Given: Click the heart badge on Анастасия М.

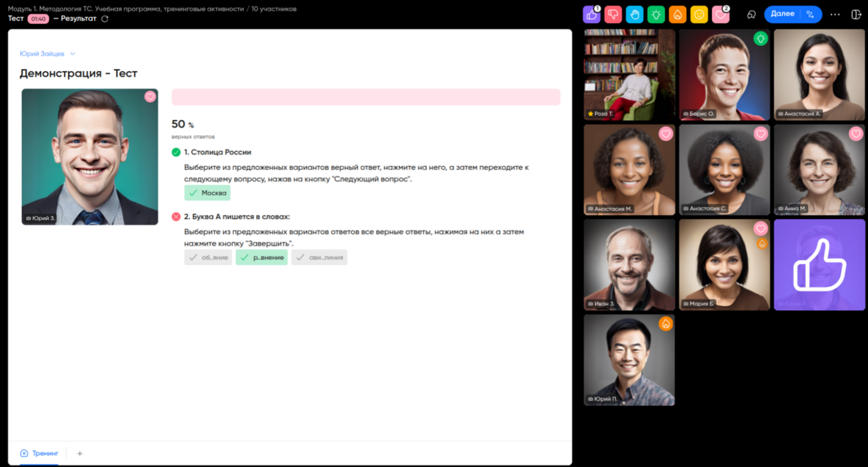Looking at the screenshot, I should coord(665,134).
